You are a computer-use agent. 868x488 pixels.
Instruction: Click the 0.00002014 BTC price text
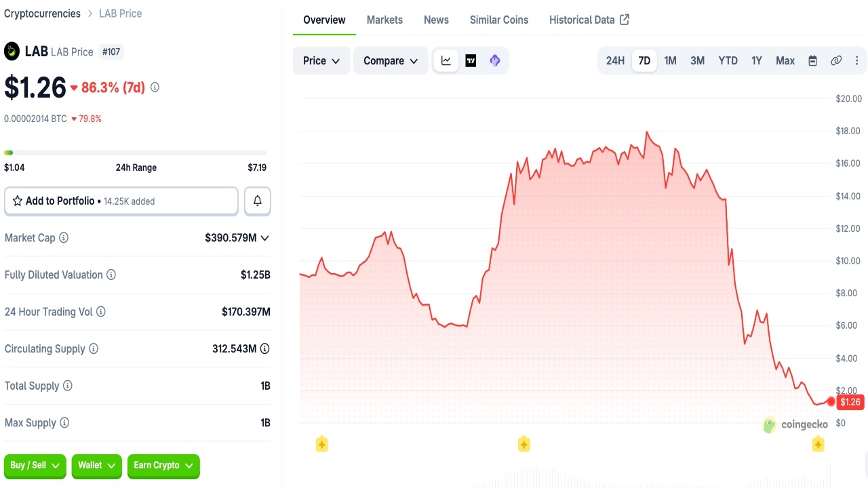[35, 119]
